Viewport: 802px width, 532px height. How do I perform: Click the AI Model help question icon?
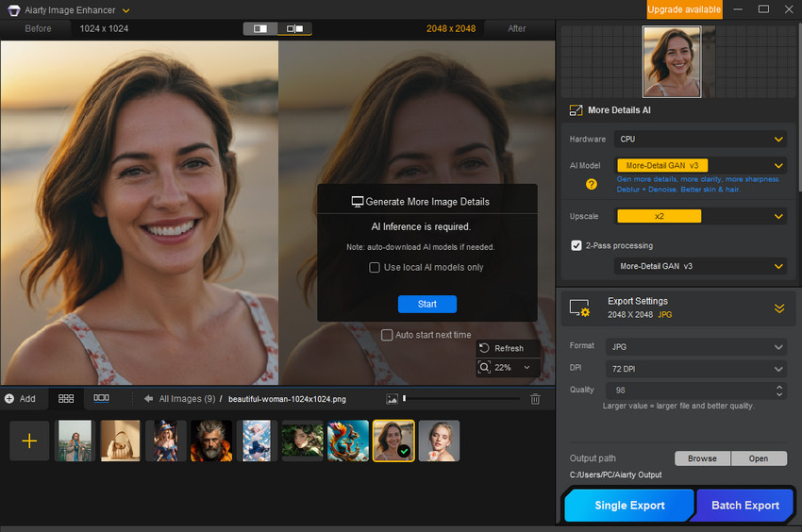click(592, 184)
